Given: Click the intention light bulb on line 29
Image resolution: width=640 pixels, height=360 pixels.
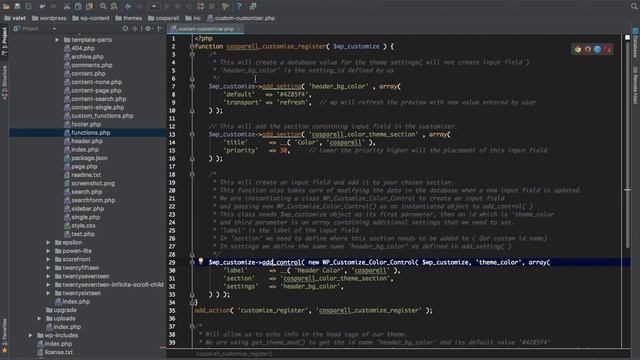Looking at the screenshot, I should coord(201,261).
